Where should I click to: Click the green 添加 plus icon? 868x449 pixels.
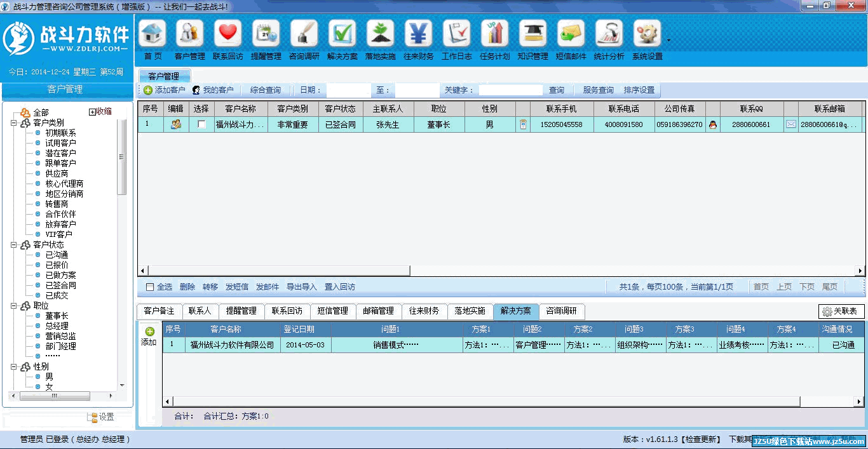[150, 332]
